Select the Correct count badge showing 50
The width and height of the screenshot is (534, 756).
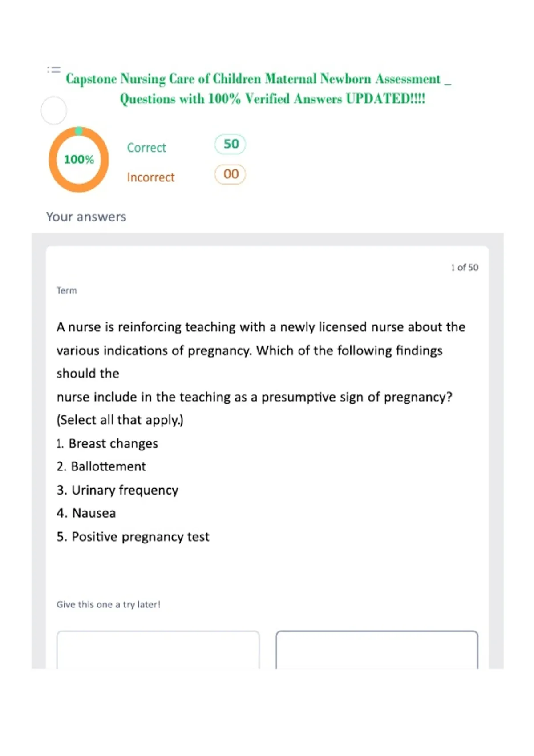click(231, 144)
